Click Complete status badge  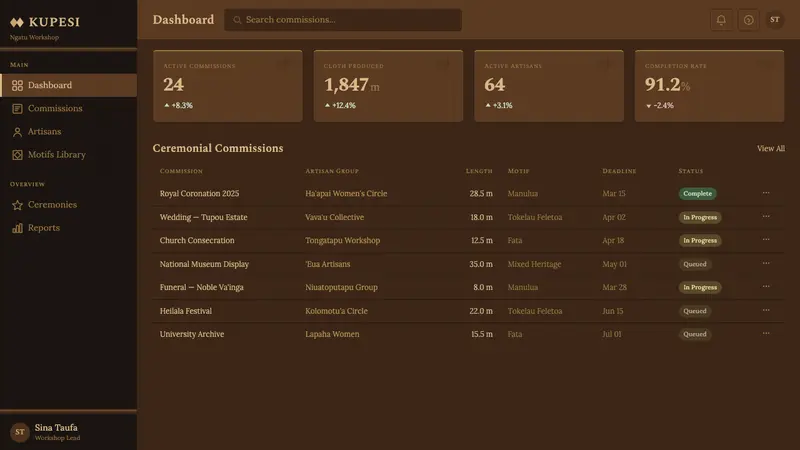697,193
